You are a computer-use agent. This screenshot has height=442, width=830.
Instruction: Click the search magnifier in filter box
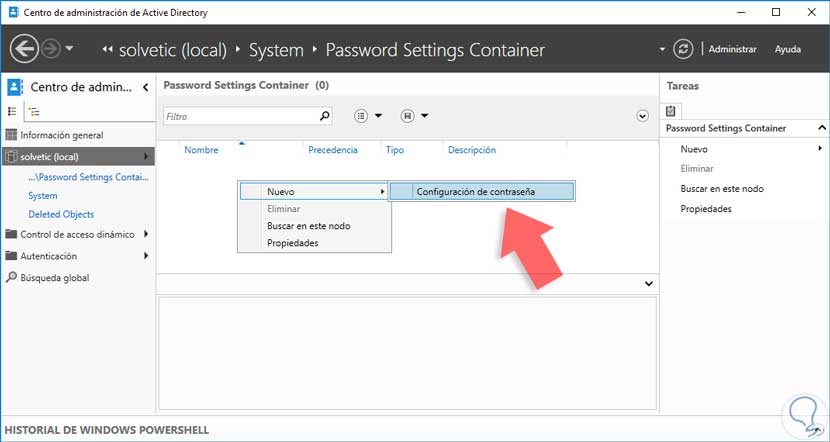(x=324, y=116)
